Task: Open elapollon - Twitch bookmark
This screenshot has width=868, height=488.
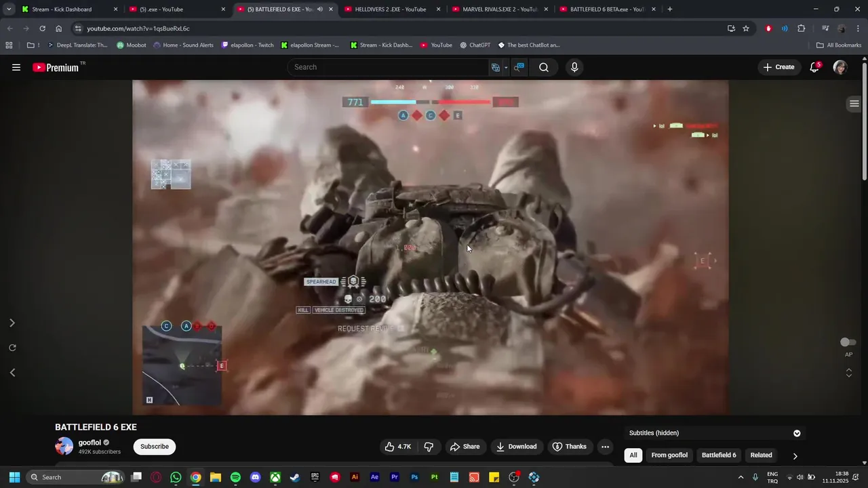Action: click(248, 45)
